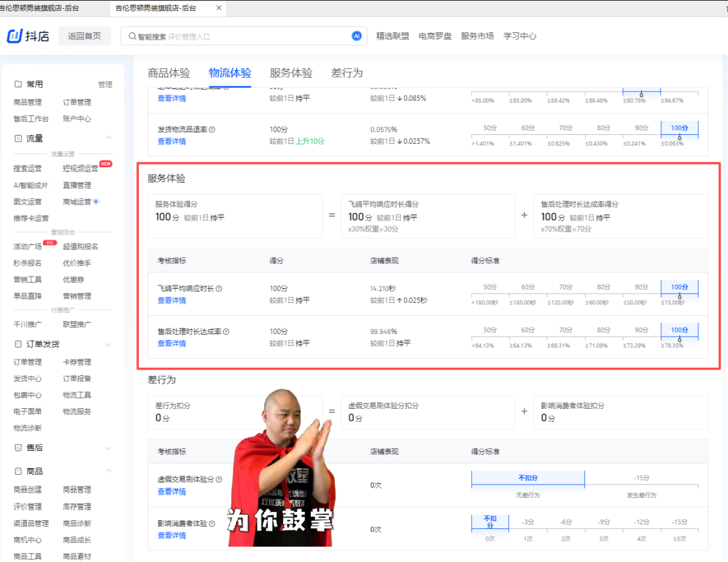Switch to 服务体验 tab
The width and height of the screenshot is (728, 562).
point(291,73)
